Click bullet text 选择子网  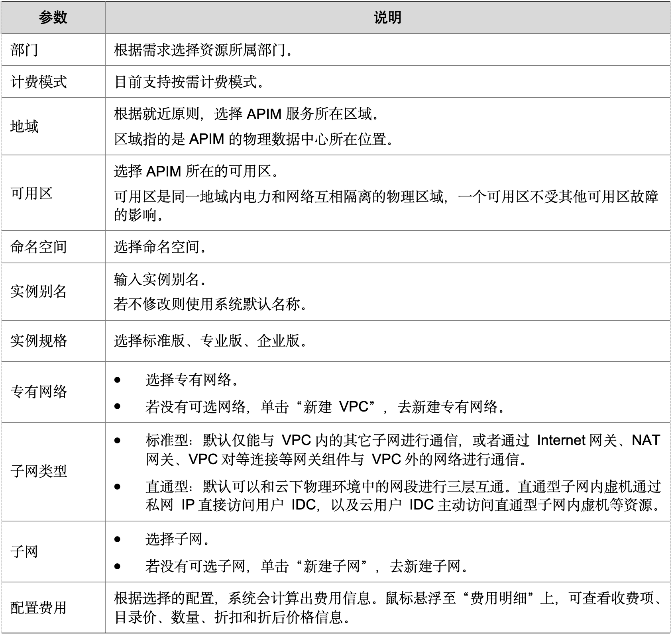pos(178,539)
